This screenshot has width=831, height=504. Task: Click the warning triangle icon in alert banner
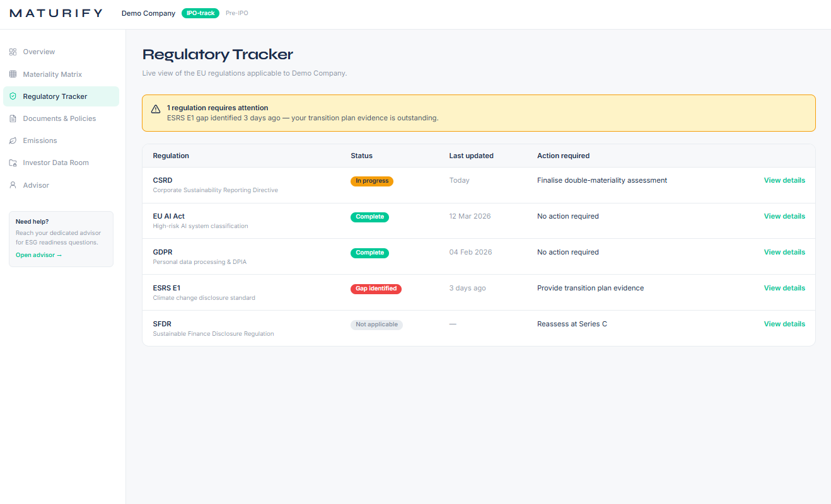point(156,109)
